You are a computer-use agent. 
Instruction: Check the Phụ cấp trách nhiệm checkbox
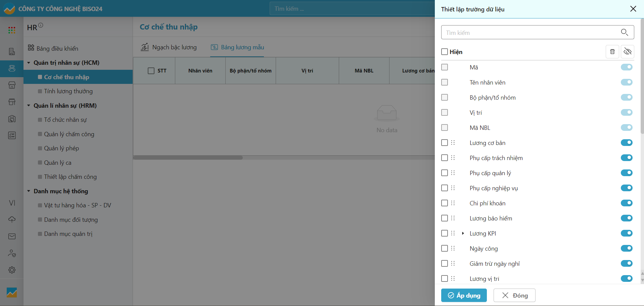(445, 158)
